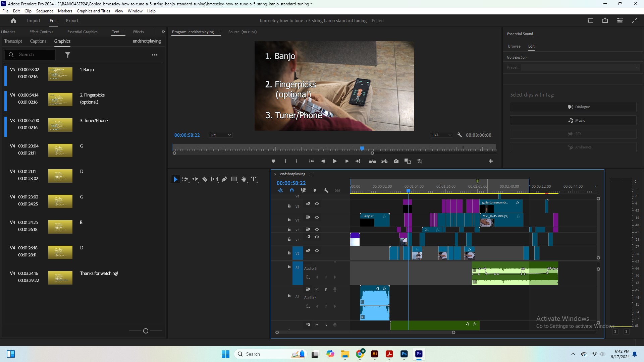Click the Wrench settings icon in timeline
Image resolution: width=644 pixels, height=362 pixels.
click(x=326, y=190)
